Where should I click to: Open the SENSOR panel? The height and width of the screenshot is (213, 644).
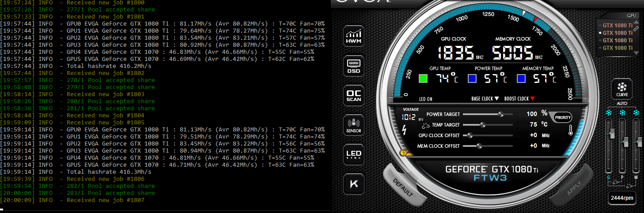pos(353,125)
